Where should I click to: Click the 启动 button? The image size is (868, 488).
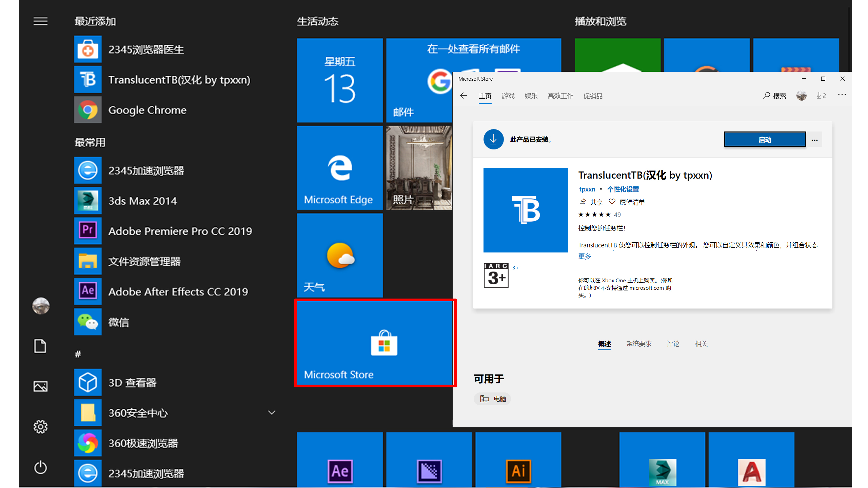(x=765, y=140)
